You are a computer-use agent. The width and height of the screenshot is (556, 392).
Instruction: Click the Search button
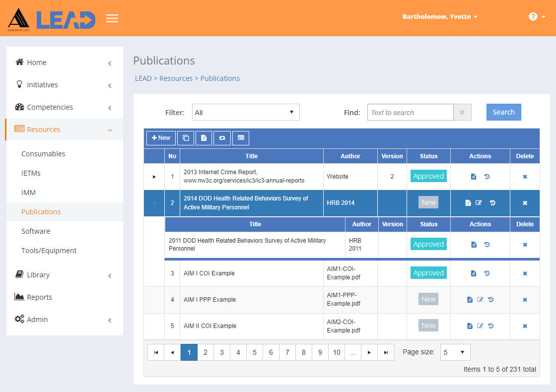503,112
